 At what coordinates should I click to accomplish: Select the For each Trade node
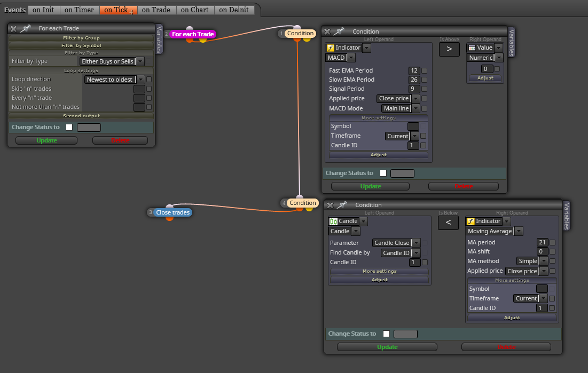click(x=193, y=34)
